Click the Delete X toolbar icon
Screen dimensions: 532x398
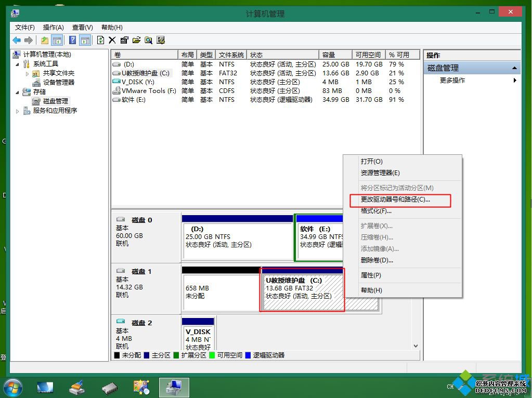point(112,41)
